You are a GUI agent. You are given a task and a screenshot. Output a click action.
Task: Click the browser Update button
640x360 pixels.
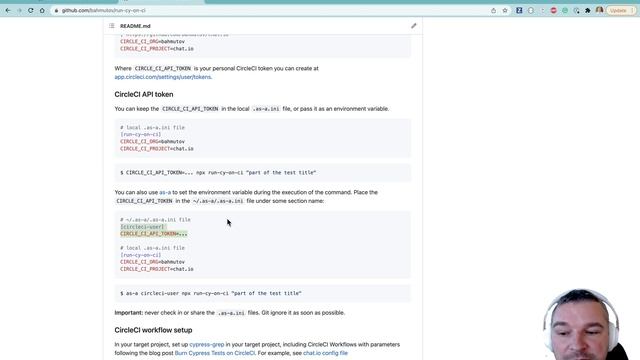click(621, 10)
